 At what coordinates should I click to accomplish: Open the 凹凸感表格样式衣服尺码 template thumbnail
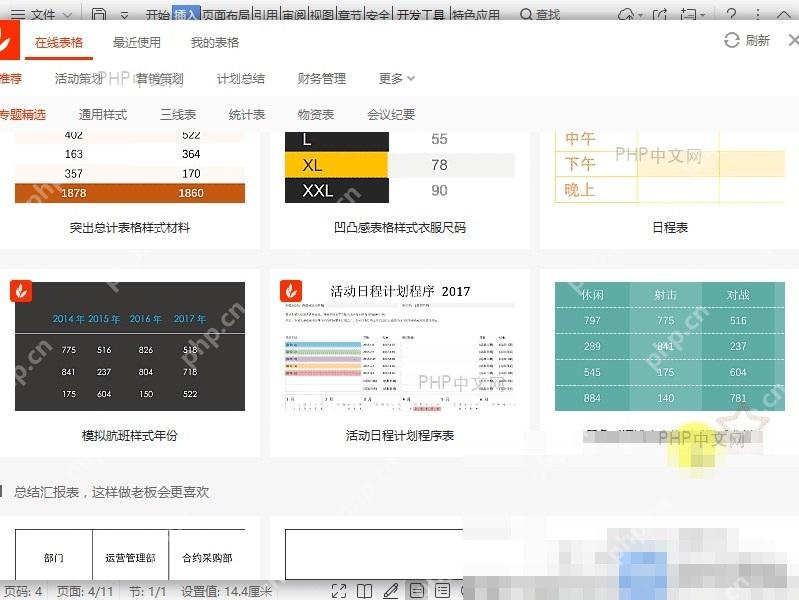400,168
